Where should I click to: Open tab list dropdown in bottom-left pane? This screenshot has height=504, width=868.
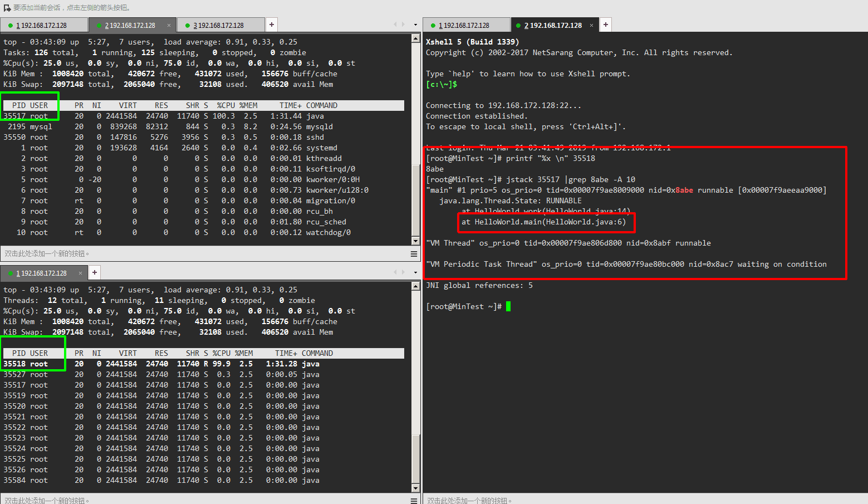[x=415, y=273]
